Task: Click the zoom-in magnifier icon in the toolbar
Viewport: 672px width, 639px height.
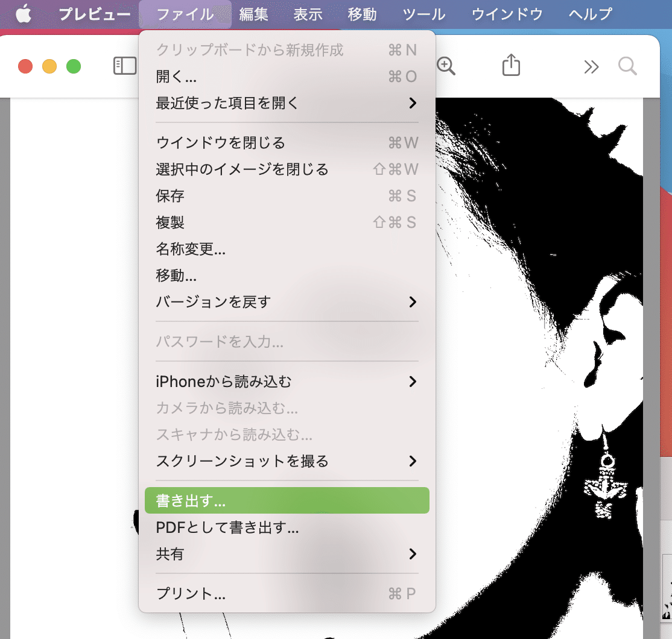Action: click(x=446, y=66)
